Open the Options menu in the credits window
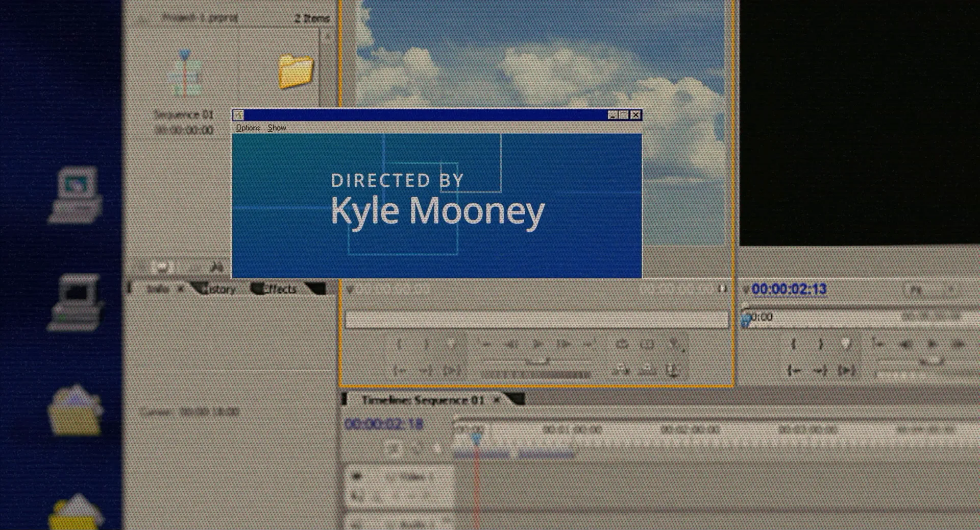This screenshot has width=980, height=530. click(248, 128)
